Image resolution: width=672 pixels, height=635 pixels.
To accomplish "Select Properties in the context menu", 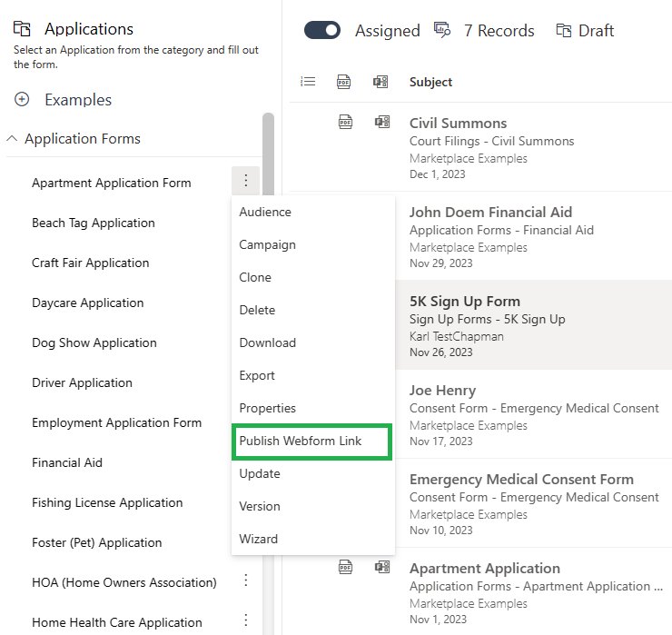I will 267,408.
